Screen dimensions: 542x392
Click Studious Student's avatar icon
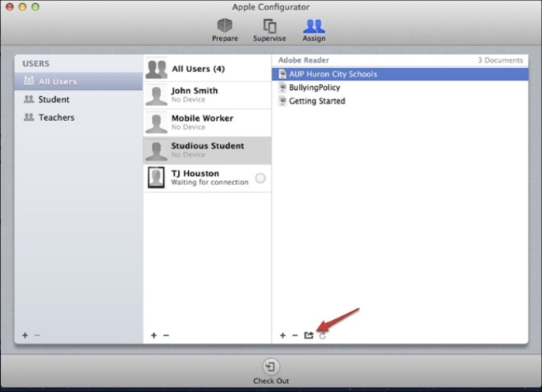[x=156, y=151]
